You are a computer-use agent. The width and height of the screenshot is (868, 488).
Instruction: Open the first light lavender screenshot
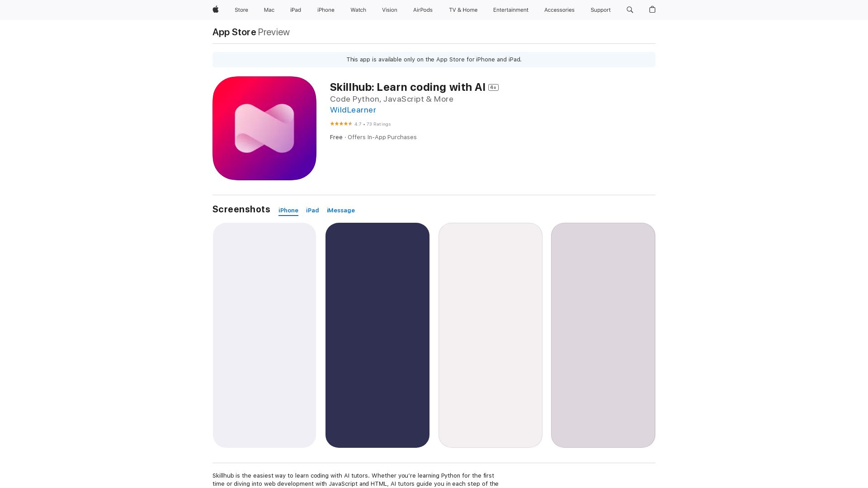click(x=264, y=335)
